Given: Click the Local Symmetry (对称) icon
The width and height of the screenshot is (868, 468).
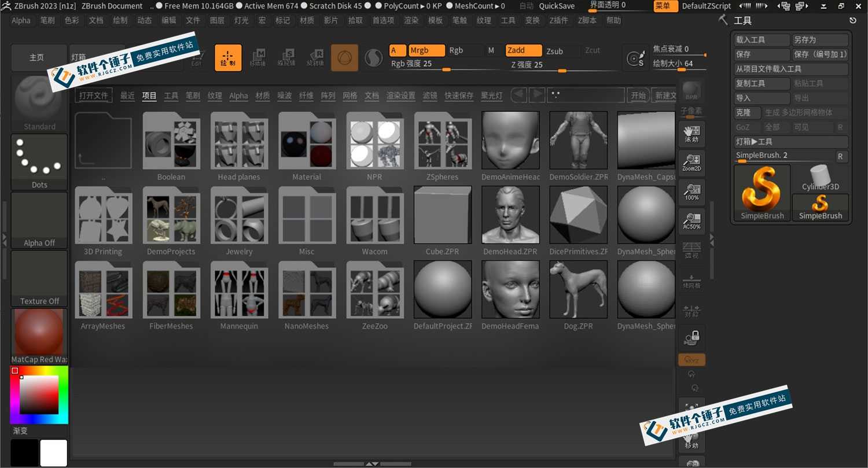Looking at the screenshot, I should point(692,311).
